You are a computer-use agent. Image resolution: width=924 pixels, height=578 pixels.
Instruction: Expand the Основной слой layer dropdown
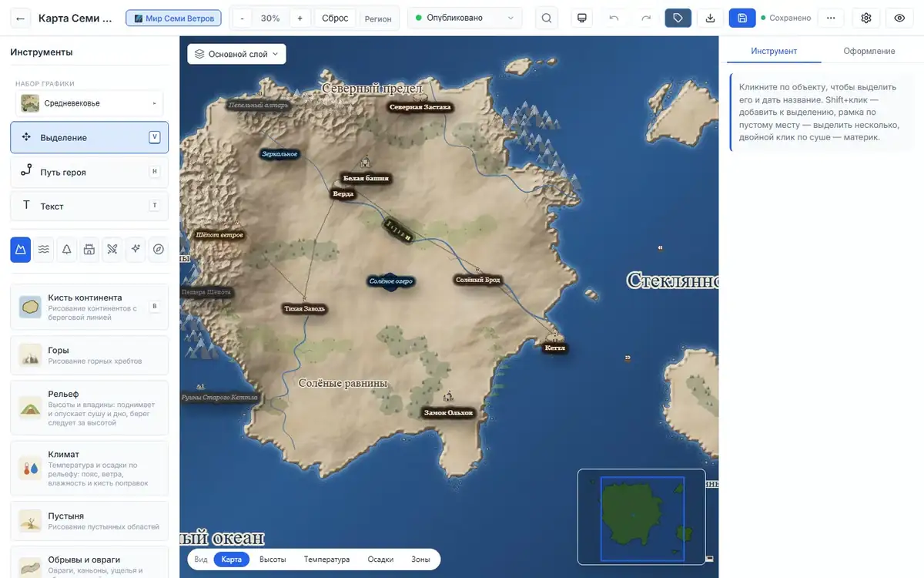click(x=236, y=54)
